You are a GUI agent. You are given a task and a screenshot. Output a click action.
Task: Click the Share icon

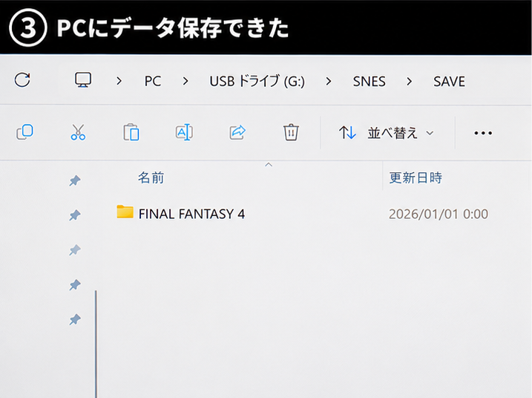pyautogui.click(x=237, y=132)
